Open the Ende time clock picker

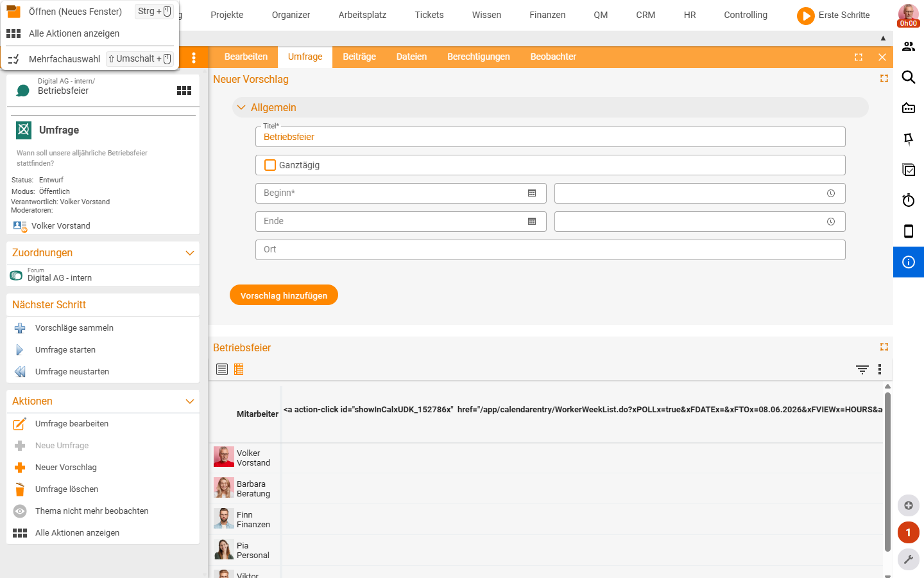[831, 222]
